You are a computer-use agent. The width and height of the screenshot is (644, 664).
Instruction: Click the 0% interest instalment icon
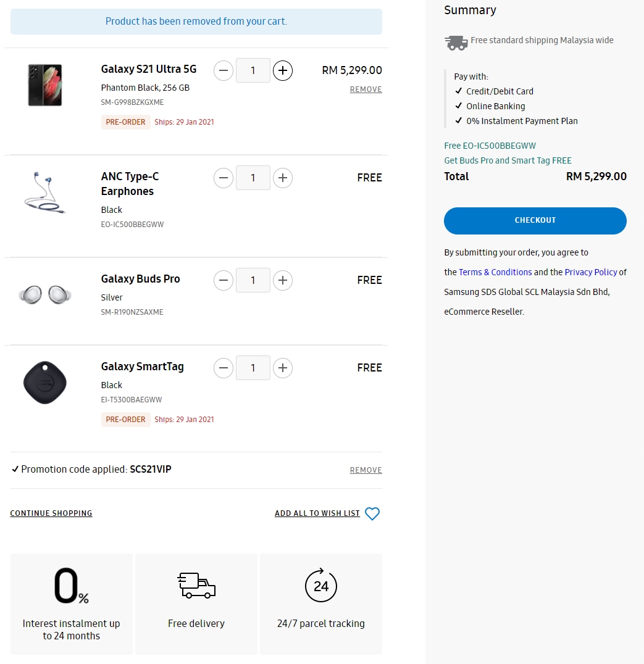(x=71, y=586)
